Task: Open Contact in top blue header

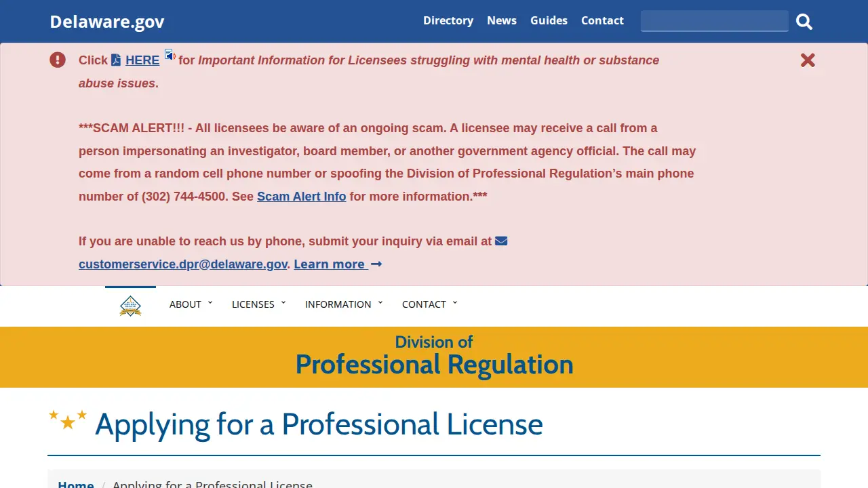Action: [602, 20]
